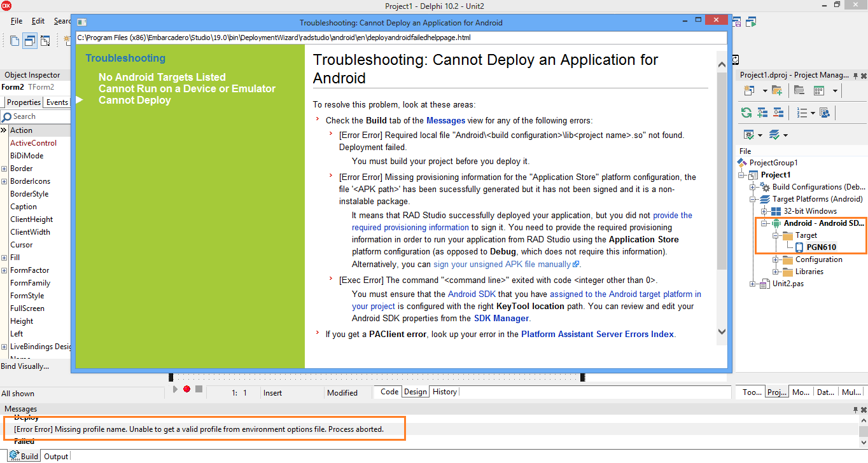
Task: Click the run-window green arrow icon
Action: [x=752, y=22]
